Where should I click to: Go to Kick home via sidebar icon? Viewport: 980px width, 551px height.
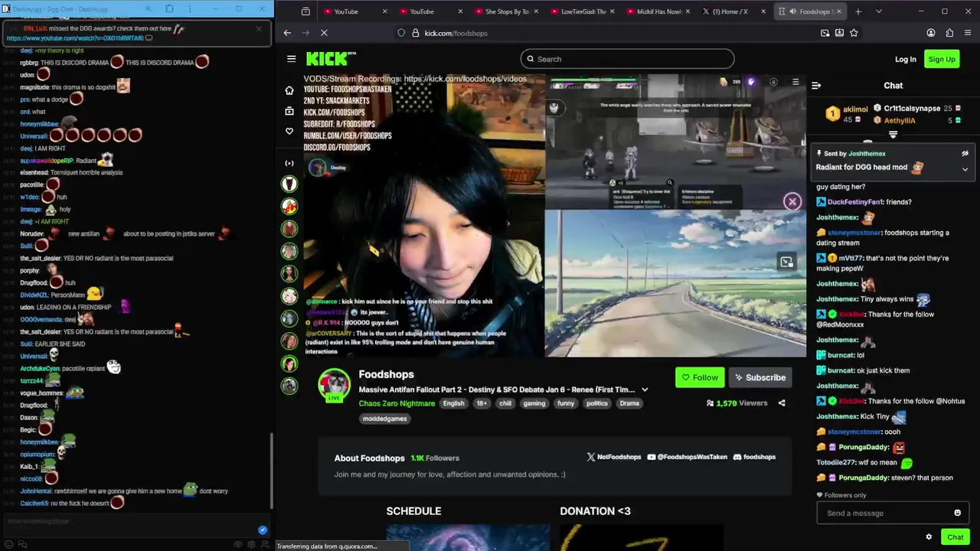click(x=289, y=90)
